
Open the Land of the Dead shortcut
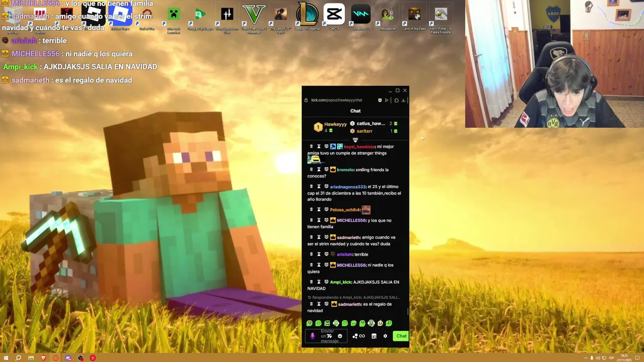coord(414,17)
